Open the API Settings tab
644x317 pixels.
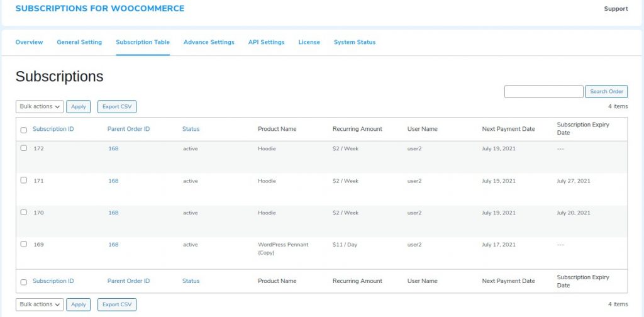click(266, 42)
